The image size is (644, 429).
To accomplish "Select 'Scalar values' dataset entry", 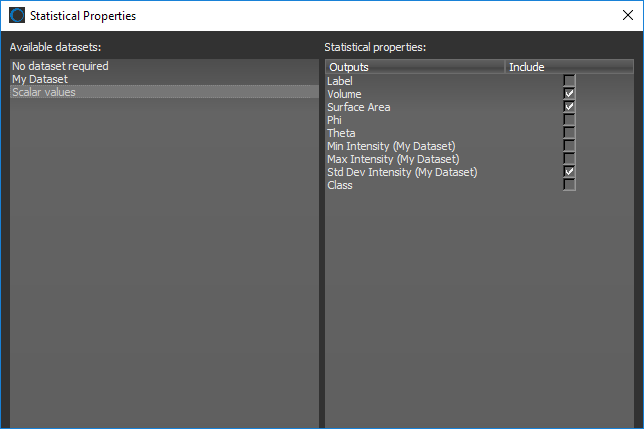I will pyautogui.click(x=43, y=92).
